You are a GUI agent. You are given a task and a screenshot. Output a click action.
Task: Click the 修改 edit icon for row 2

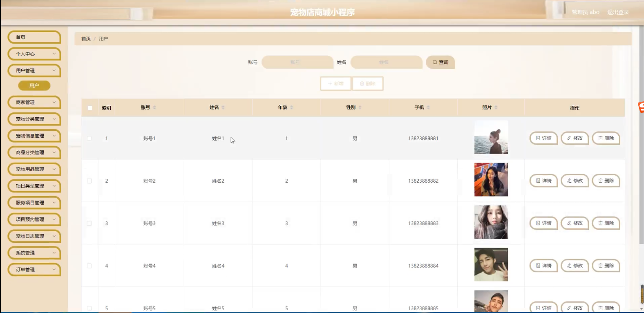(x=569, y=181)
